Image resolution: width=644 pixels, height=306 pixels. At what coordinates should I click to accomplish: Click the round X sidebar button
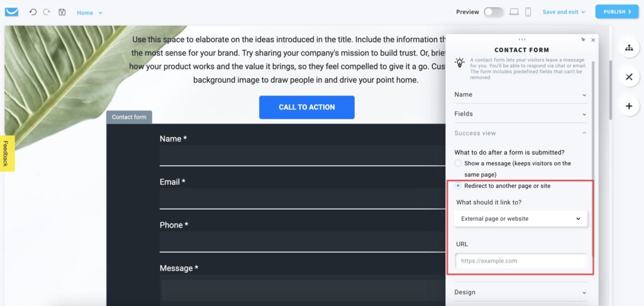[629, 77]
